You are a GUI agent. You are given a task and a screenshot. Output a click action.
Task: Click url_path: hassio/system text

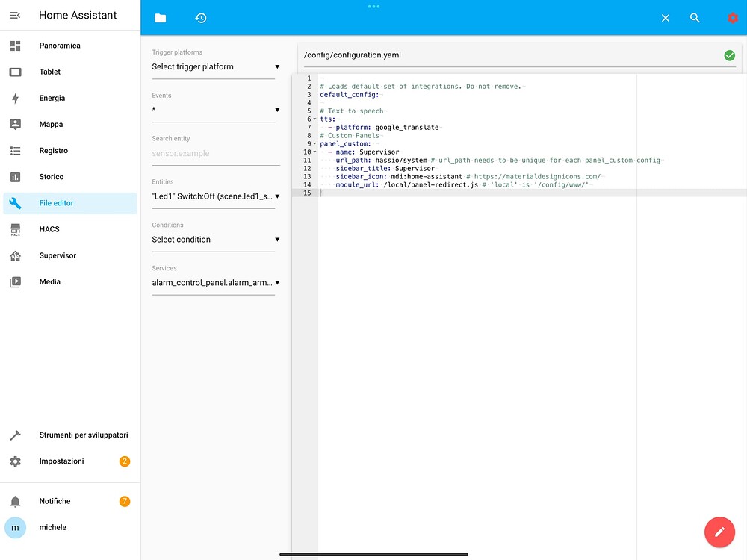pyautogui.click(x=381, y=161)
